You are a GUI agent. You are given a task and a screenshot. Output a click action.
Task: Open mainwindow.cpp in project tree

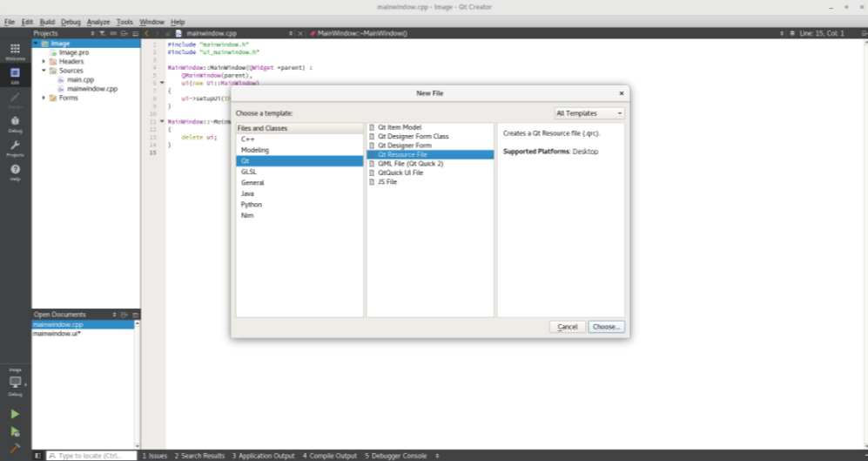[x=92, y=89]
